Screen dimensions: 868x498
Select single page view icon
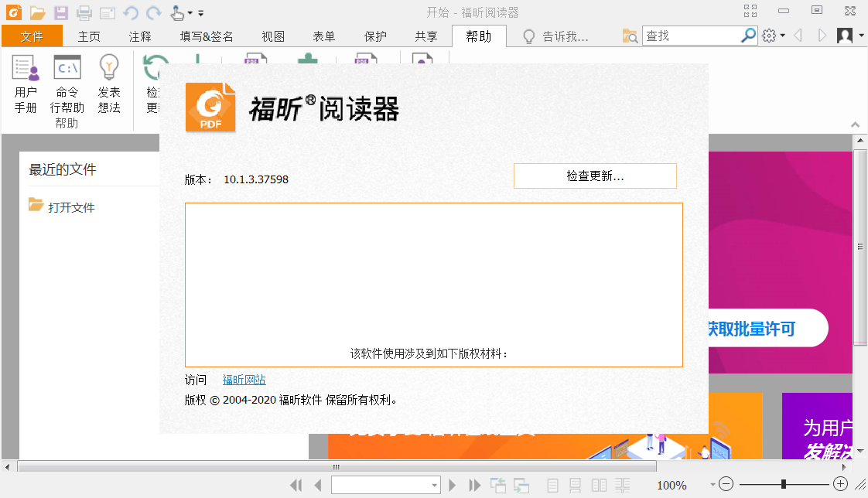[552, 486]
